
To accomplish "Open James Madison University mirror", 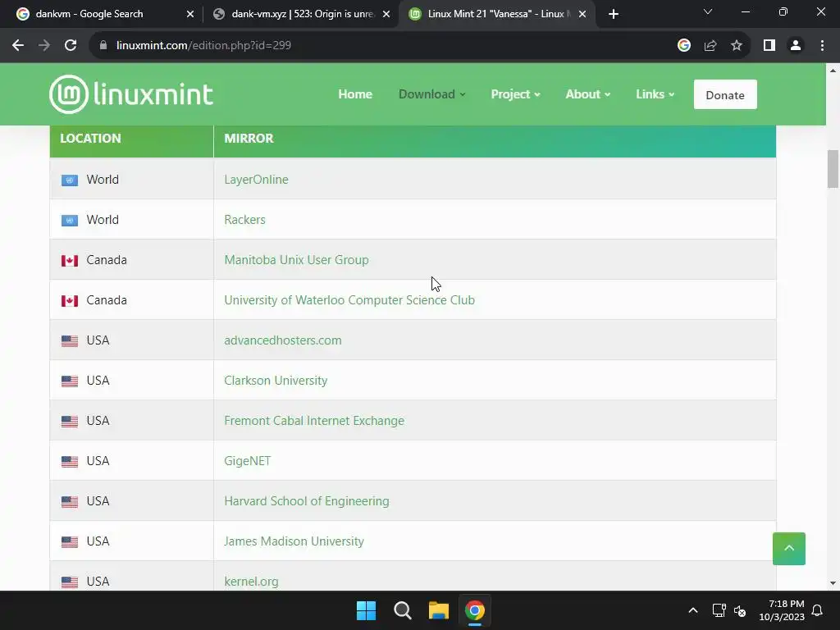I will click(x=294, y=541).
